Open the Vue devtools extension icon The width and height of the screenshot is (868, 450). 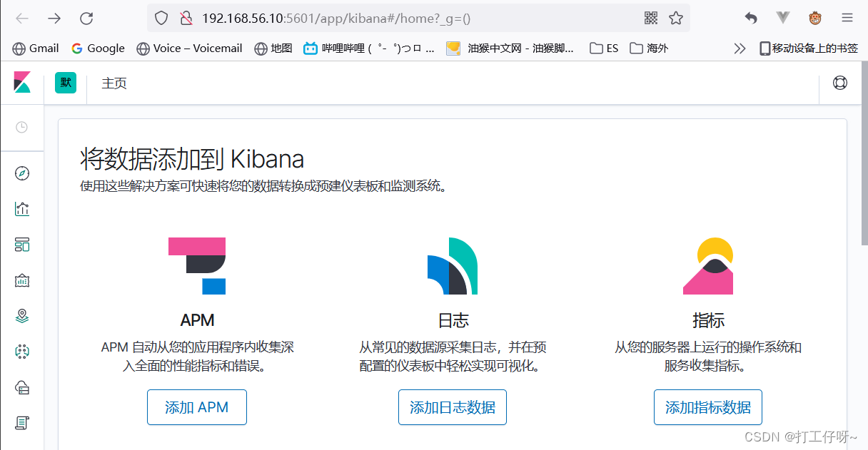point(783,19)
